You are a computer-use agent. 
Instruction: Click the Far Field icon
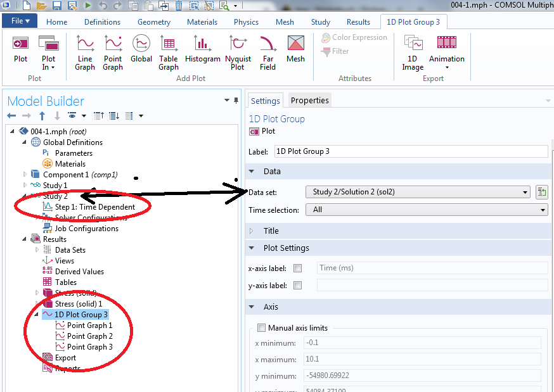click(x=268, y=52)
